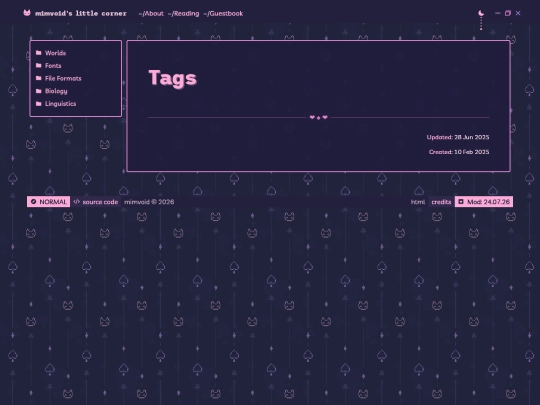The image size is (540, 405).
Task: Click the X close icon in header
Action: click(x=518, y=13)
